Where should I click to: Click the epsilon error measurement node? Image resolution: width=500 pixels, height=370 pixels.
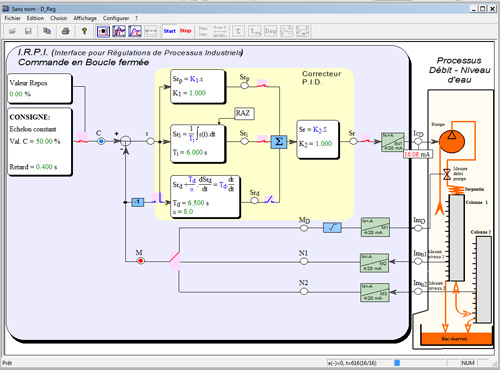(x=151, y=141)
